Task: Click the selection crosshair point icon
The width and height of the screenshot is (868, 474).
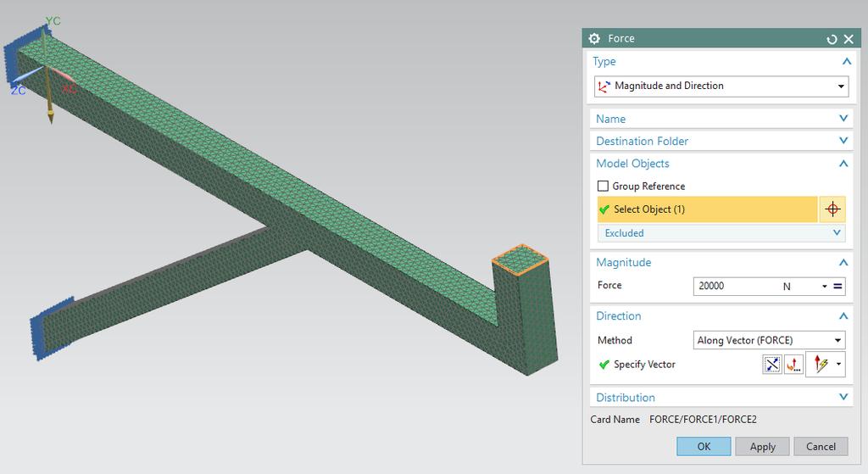Action: (x=832, y=209)
